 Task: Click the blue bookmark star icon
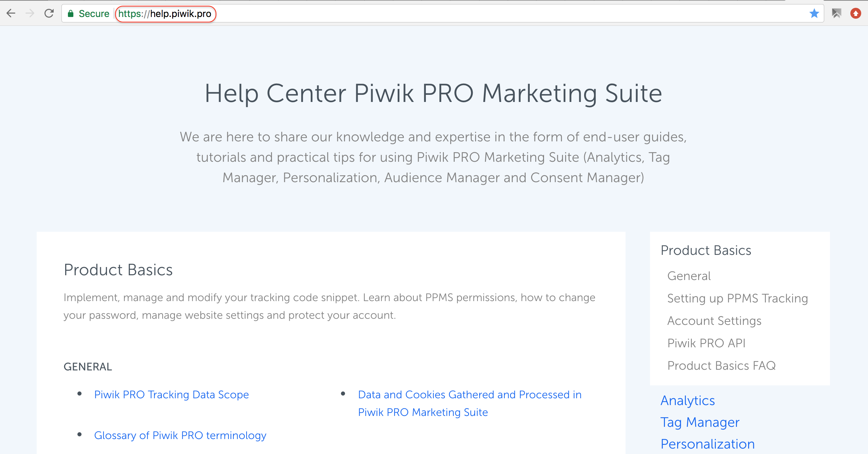point(814,14)
